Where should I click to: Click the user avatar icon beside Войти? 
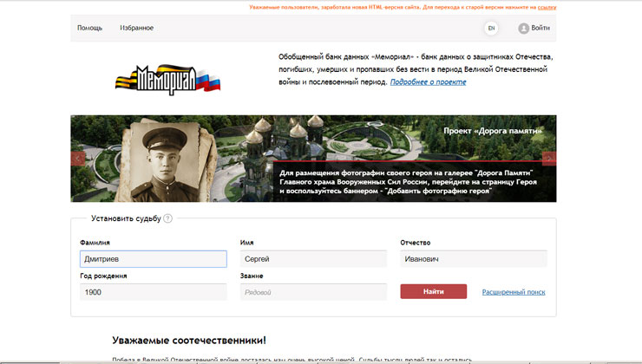[x=523, y=28]
